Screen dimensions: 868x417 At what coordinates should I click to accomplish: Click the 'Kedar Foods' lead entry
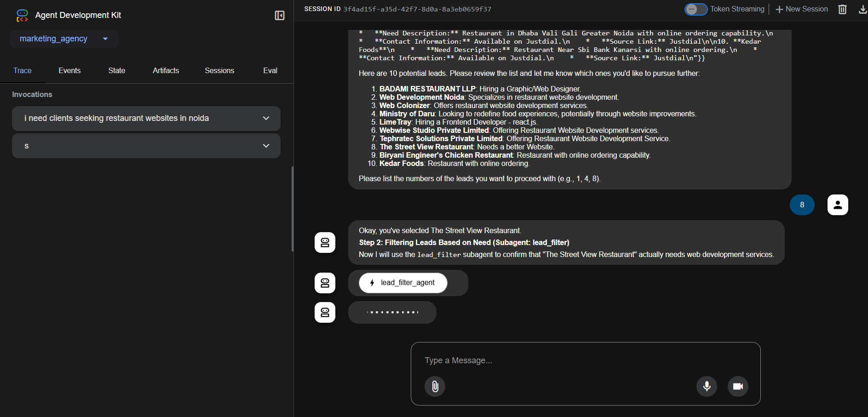454,163
